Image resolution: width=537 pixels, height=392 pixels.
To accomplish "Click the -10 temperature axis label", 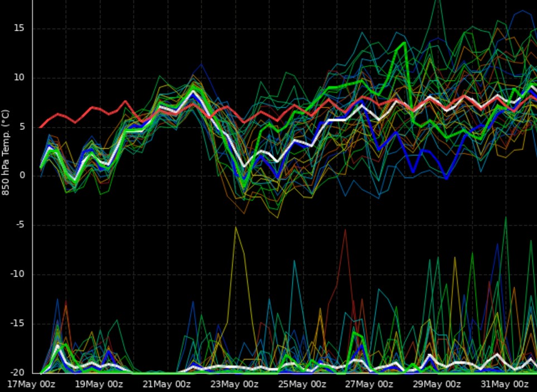I will click(x=17, y=274).
